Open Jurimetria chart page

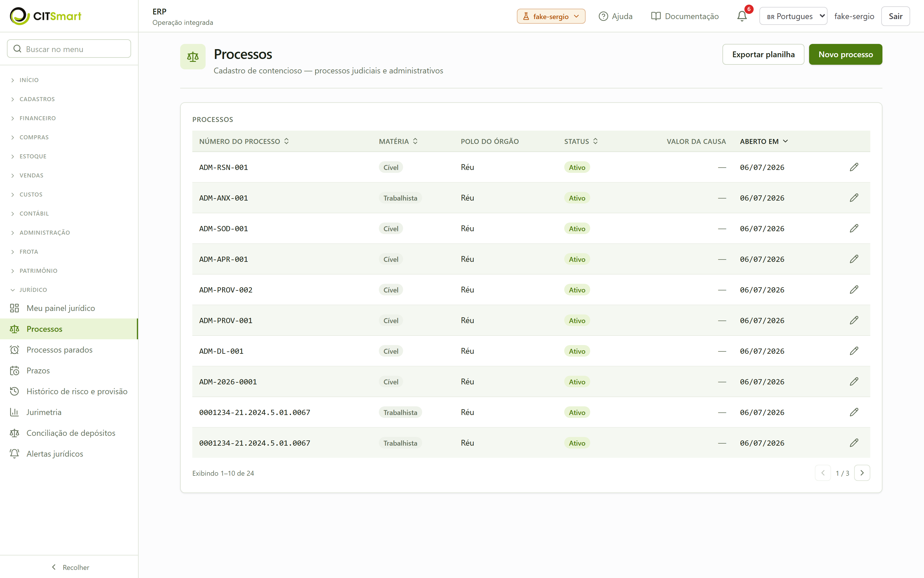[x=69, y=412]
